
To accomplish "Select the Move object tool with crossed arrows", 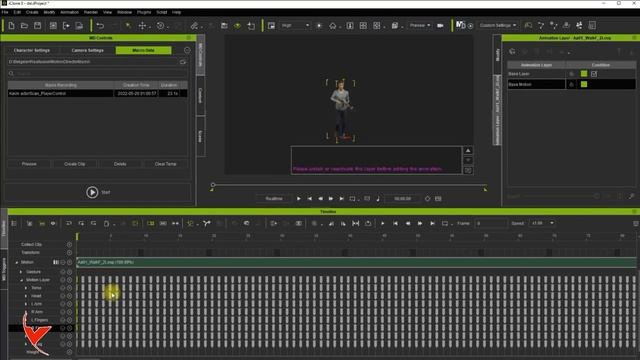I will (142, 26).
